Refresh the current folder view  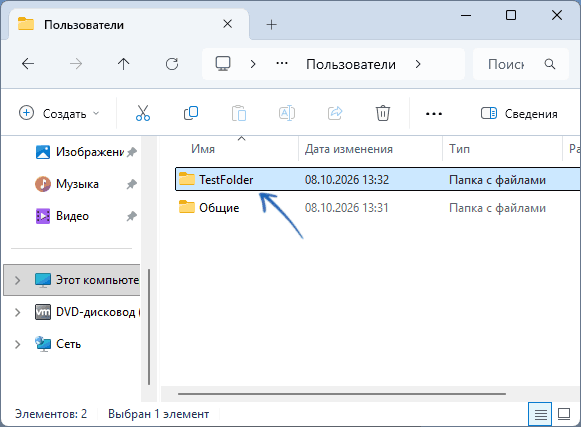(172, 64)
